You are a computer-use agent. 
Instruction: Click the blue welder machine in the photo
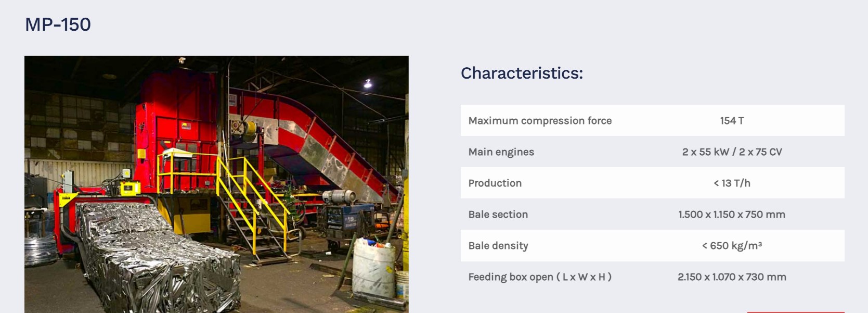[x=348, y=219]
